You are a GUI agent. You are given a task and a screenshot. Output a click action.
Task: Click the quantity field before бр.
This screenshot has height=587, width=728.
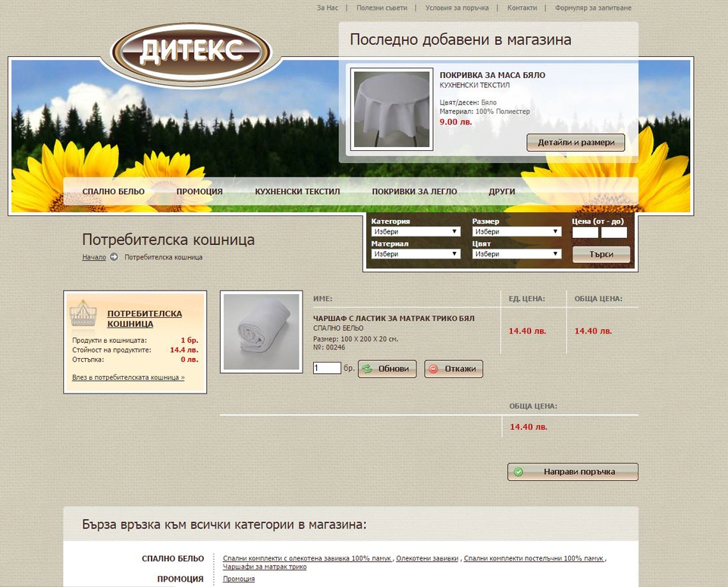click(x=327, y=368)
